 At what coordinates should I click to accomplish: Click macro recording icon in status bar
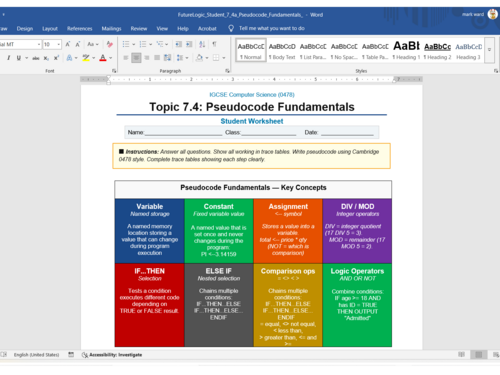(x=71, y=354)
